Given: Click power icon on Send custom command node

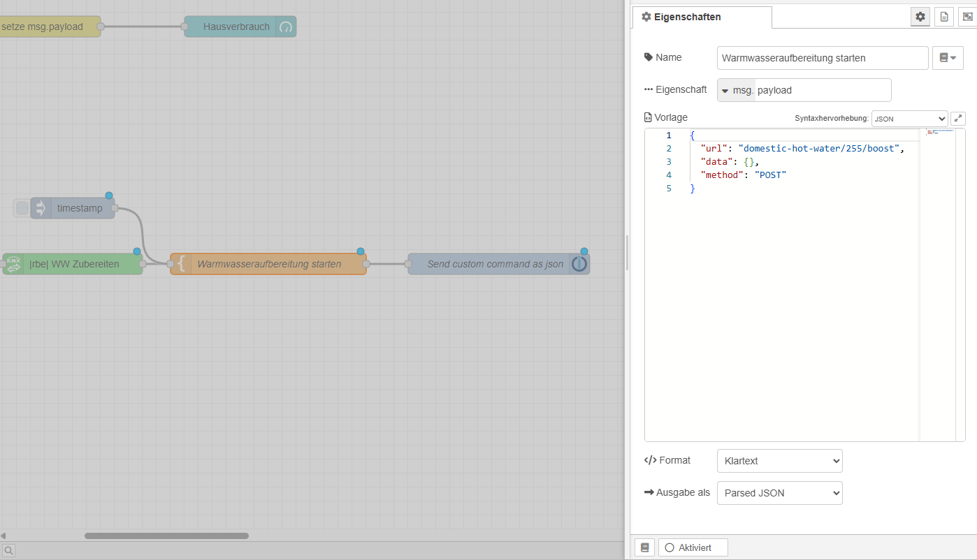Looking at the screenshot, I should click(x=579, y=264).
